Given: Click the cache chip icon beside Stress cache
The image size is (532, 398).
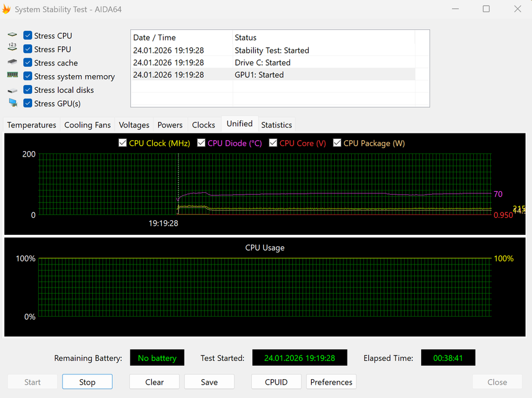Looking at the screenshot, I should click(12, 62).
